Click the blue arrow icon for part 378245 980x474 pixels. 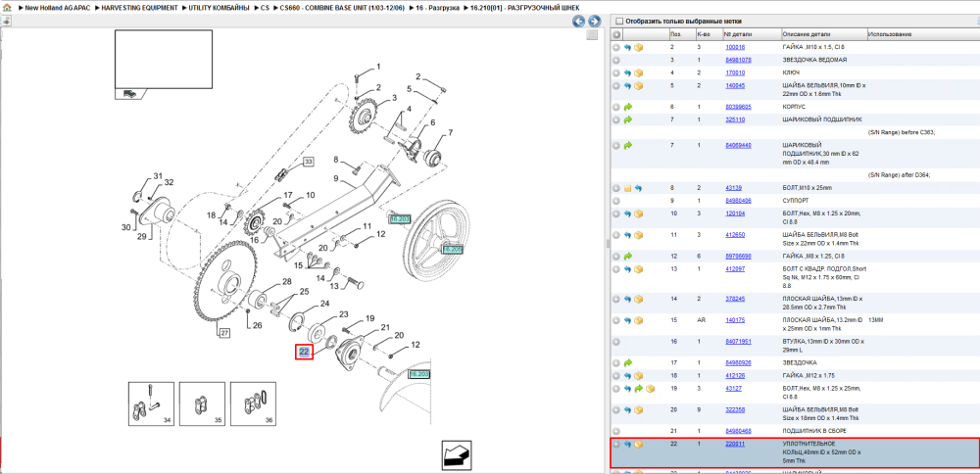click(x=627, y=299)
